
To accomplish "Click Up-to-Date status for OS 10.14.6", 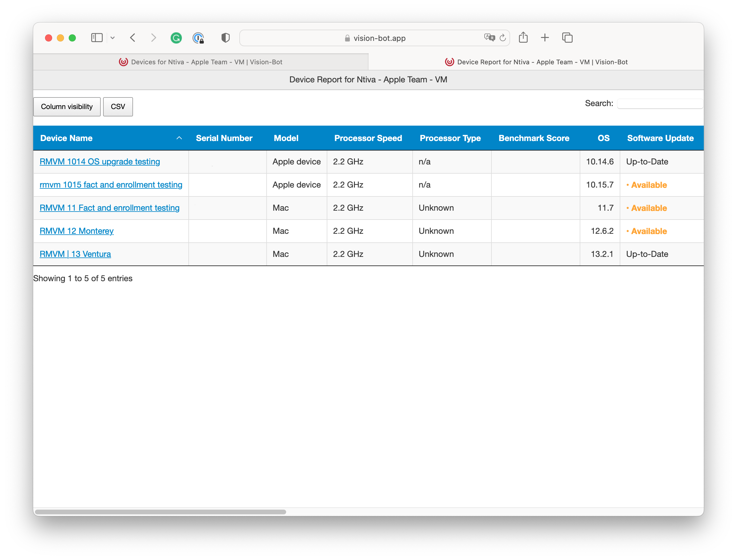I will 647,162.
